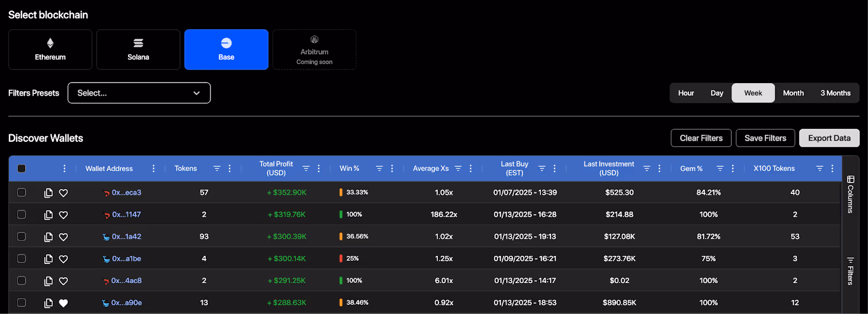
Task: Open Last Buy column three-dot menu
Action: 554,168
